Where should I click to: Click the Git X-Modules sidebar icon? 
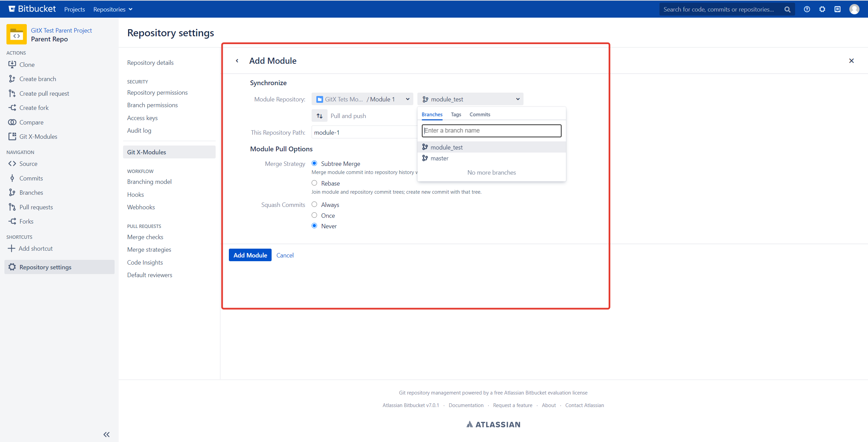pos(12,136)
